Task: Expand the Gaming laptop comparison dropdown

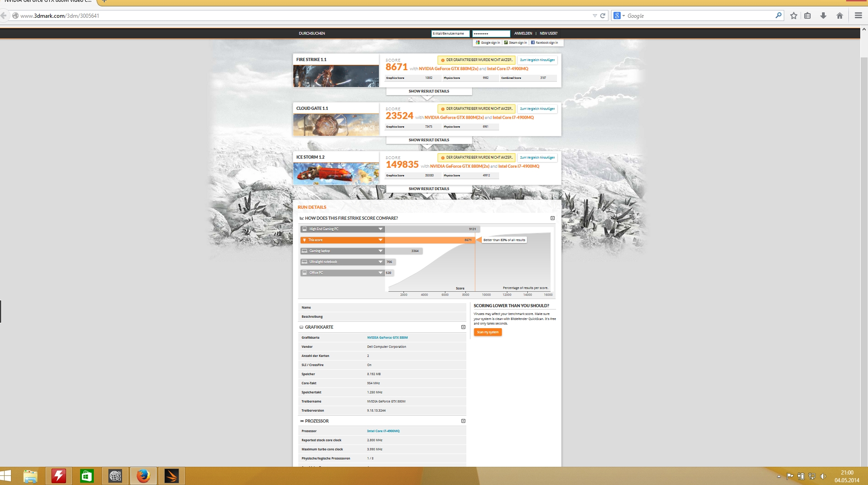Action: click(x=380, y=251)
